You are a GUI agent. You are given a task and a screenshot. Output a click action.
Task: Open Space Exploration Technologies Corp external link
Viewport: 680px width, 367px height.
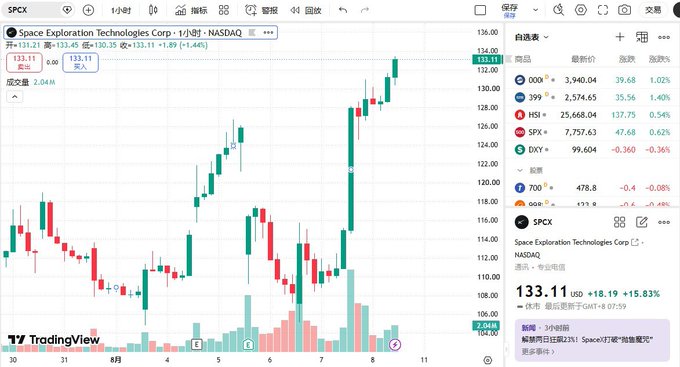pyautogui.click(x=635, y=242)
